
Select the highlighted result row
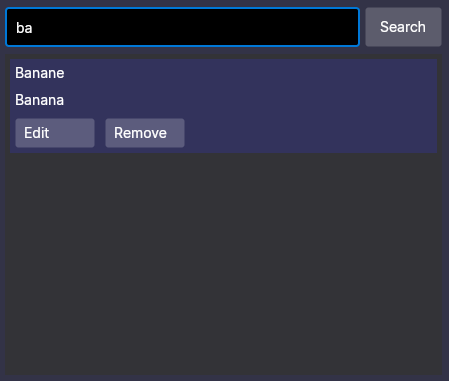coord(223,106)
